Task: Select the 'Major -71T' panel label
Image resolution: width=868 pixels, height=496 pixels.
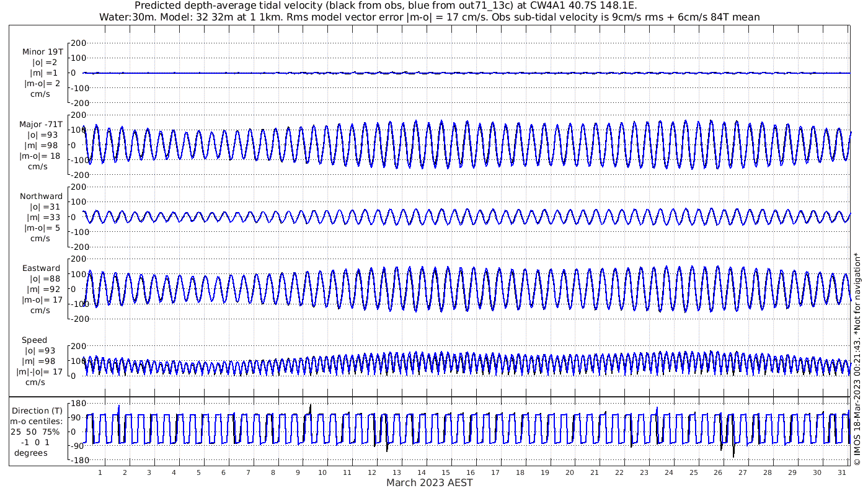Action: tap(41, 125)
